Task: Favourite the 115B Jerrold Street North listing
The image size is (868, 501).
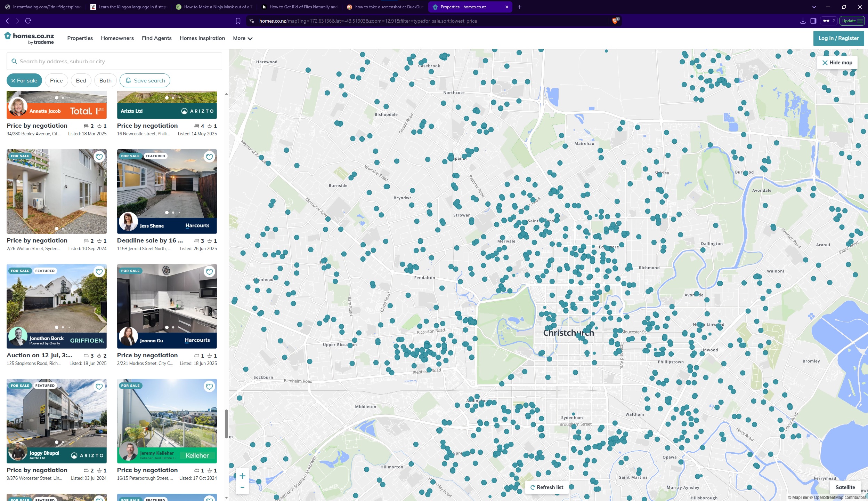Action: pyautogui.click(x=209, y=157)
